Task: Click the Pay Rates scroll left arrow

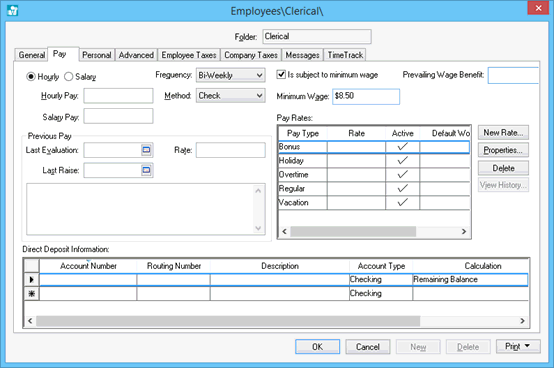Action: tap(284, 232)
